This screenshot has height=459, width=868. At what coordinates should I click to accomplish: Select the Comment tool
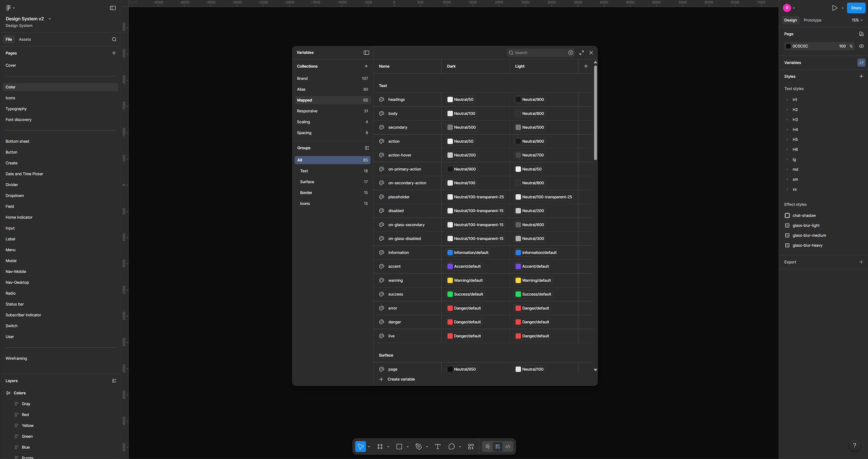coord(452,446)
